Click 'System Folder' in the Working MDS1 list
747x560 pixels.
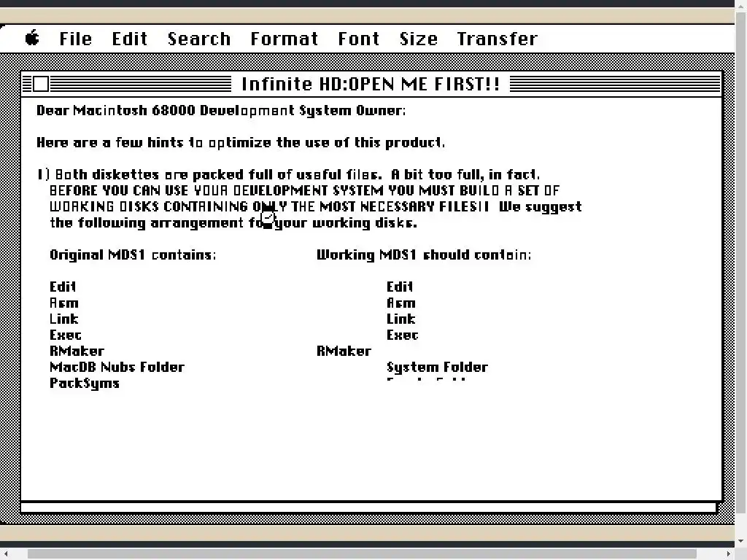coord(438,367)
